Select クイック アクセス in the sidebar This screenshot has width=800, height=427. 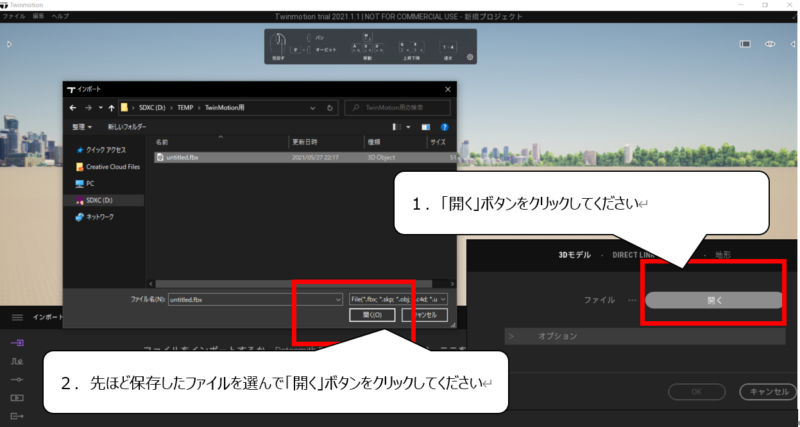(101, 150)
